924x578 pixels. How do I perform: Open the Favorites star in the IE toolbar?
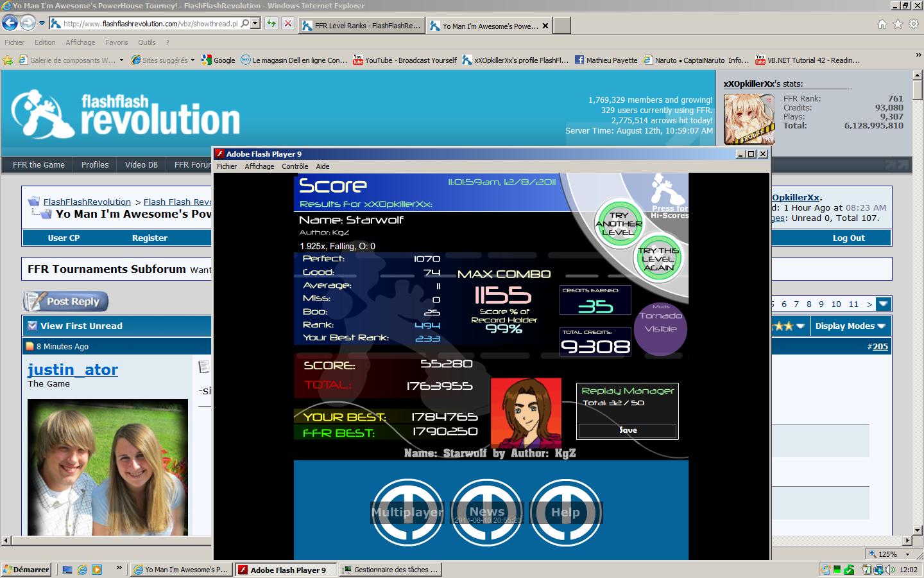pyautogui.click(x=898, y=24)
